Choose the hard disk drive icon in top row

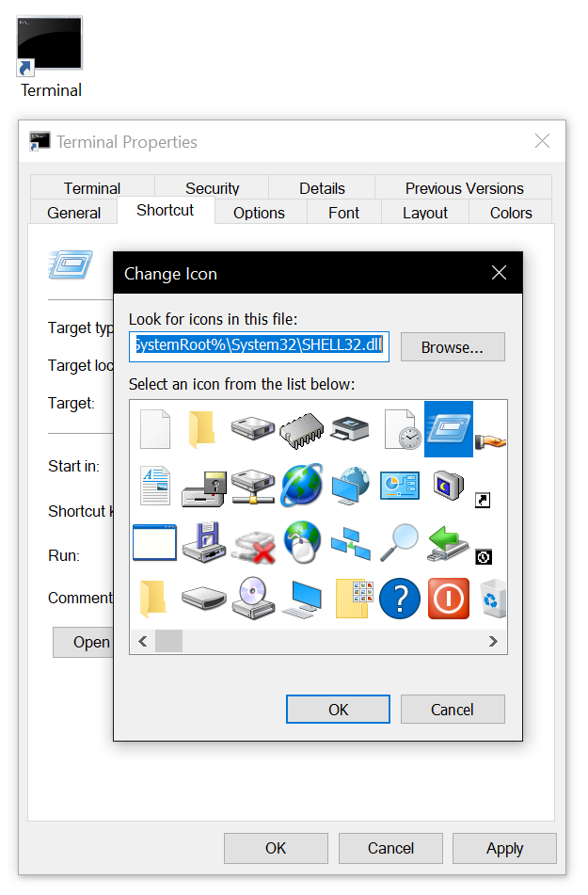tap(253, 428)
